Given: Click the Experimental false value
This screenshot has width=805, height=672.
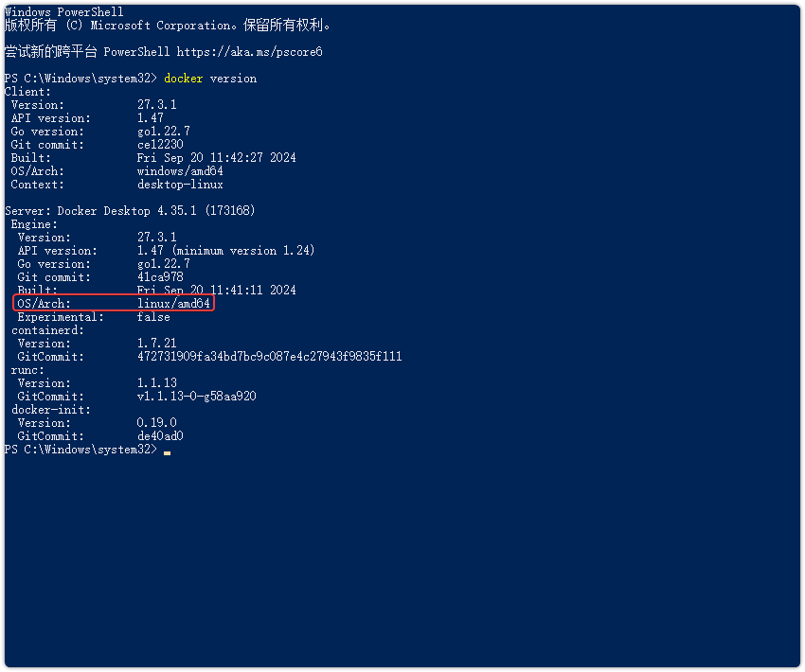Looking at the screenshot, I should 153,317.
